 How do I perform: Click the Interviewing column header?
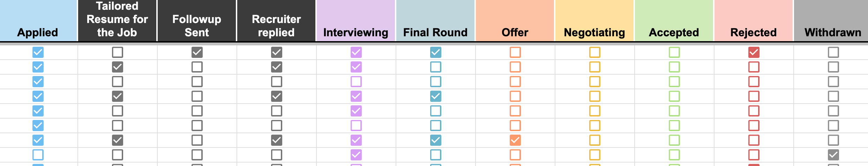pos(356,21)
